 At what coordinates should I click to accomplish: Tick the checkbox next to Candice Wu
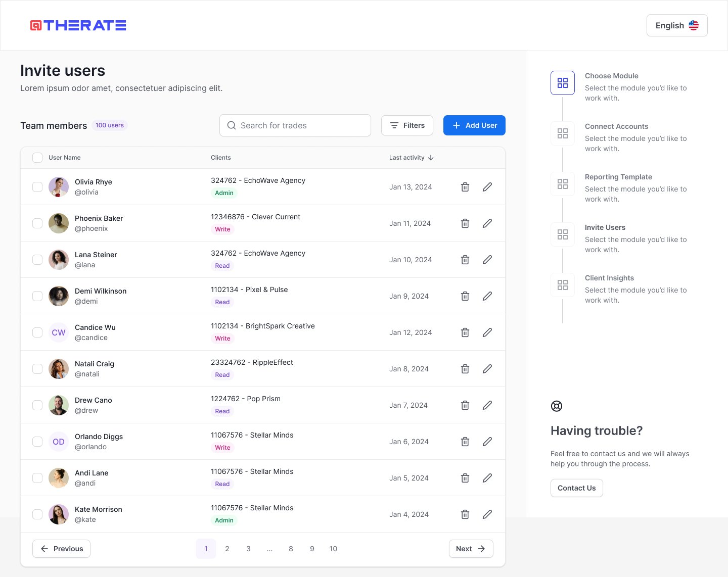click(37, 332)
